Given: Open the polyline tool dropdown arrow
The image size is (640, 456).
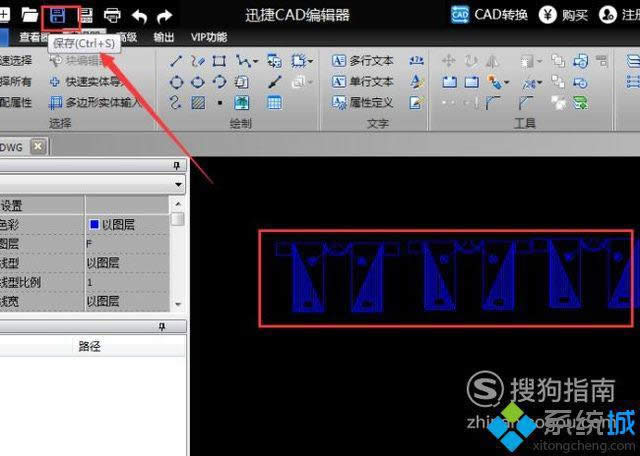Looking at the screenshot, I should [x=256, y=62].
